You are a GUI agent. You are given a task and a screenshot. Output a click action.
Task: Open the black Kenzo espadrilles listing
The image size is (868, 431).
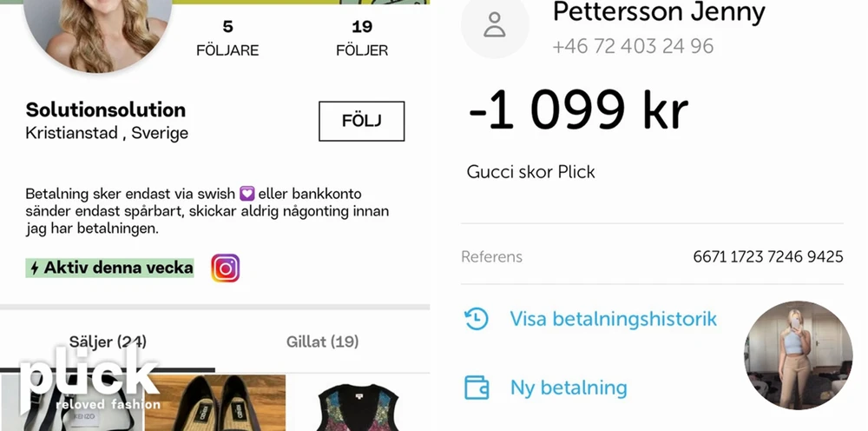214,402
